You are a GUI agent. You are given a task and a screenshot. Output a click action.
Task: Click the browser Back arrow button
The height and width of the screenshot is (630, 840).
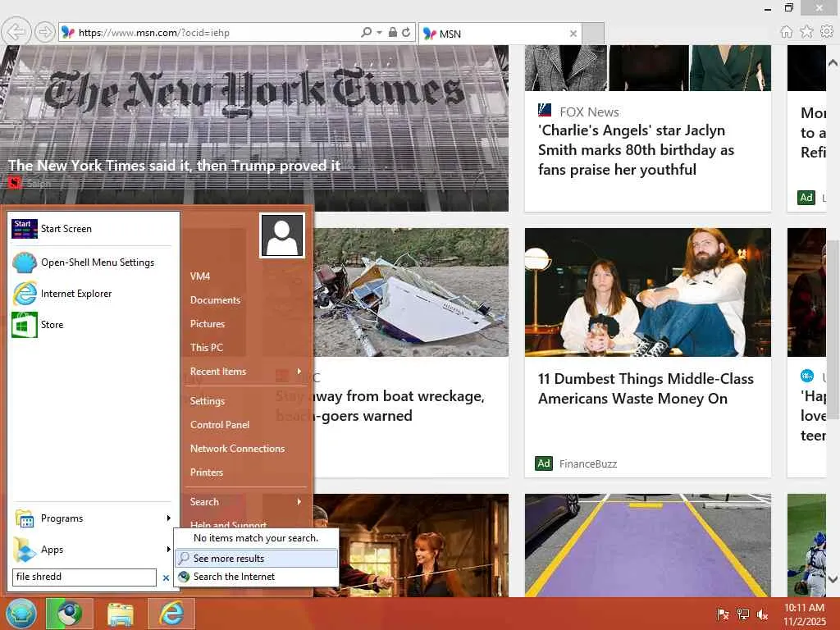(x=16, y=32)
